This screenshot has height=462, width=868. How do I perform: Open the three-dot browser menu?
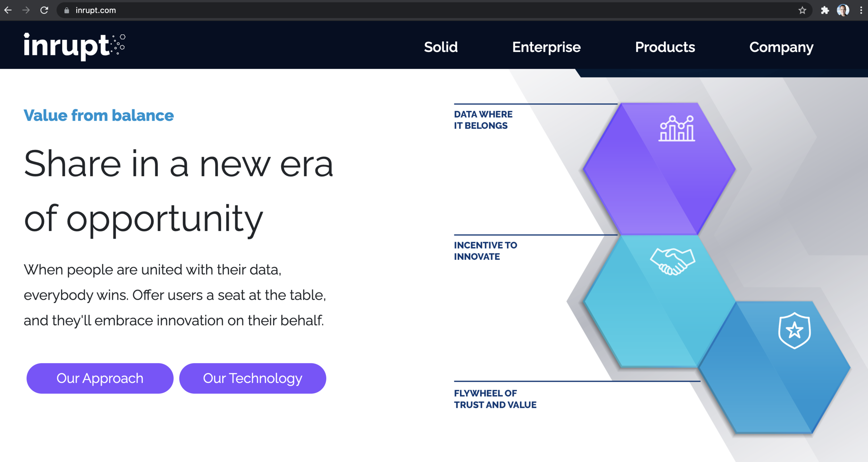click(861, 10)
